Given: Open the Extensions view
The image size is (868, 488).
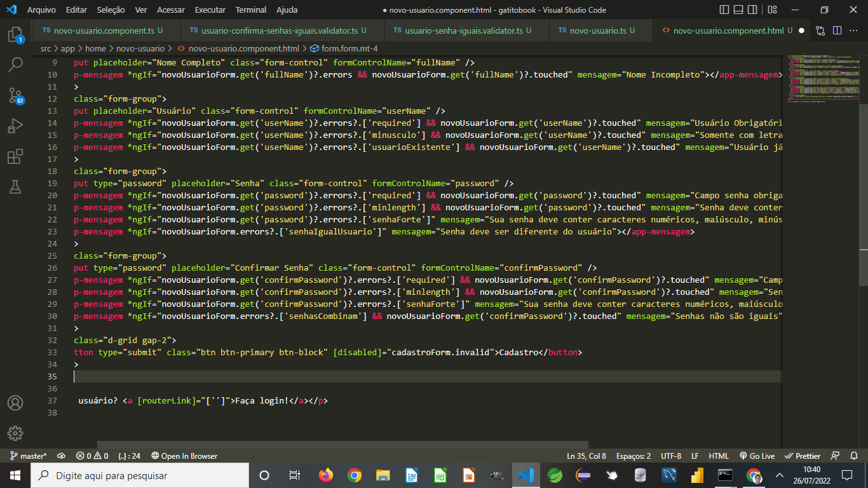Looking at the screenshot, I should (15, 156).
